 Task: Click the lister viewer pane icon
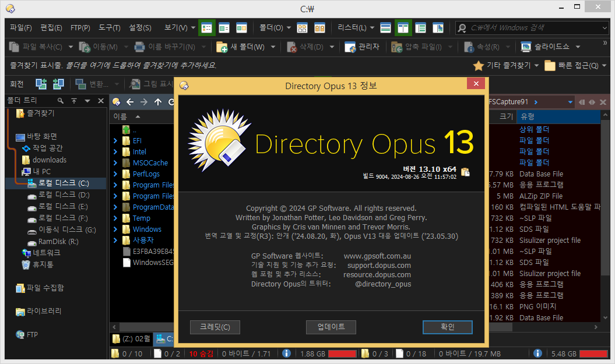coord(438,28)
